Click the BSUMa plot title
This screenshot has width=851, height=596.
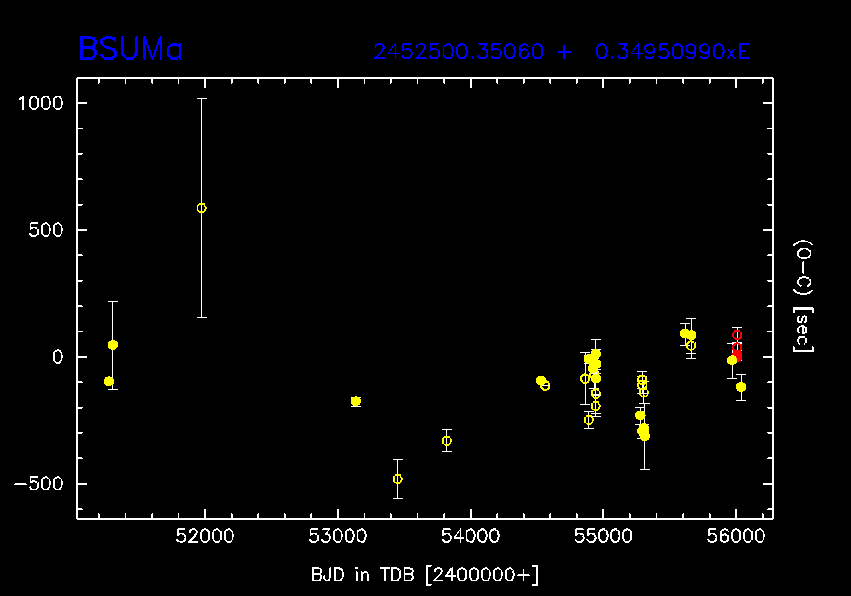coord(131,49)
